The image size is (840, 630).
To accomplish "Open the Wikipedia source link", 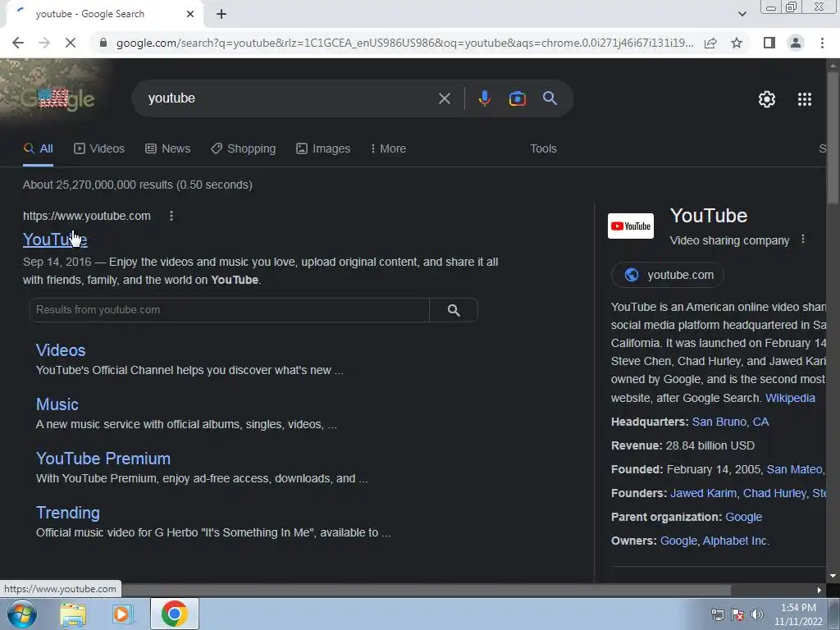I will 790,398.
